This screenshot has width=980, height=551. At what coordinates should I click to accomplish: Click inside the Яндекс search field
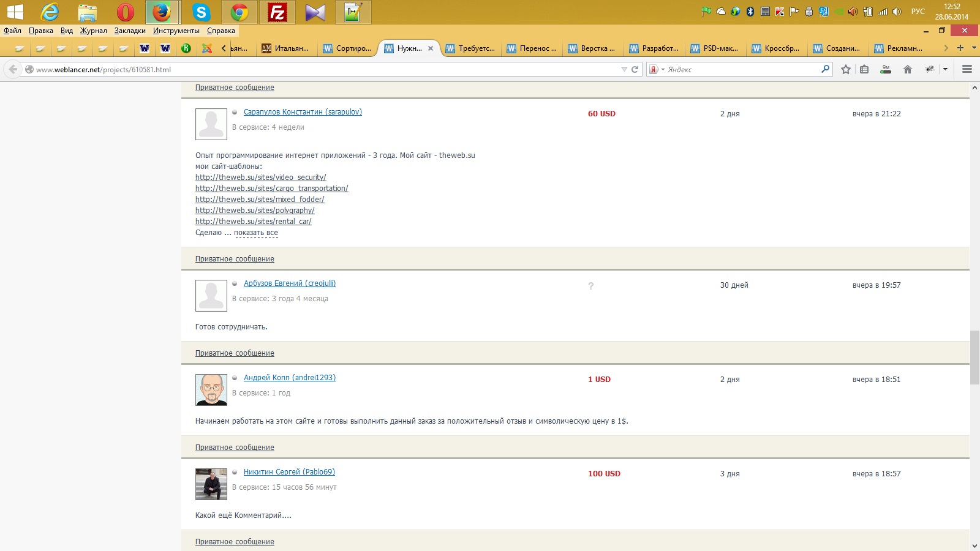pyautogui.click(x=741, y=70)
